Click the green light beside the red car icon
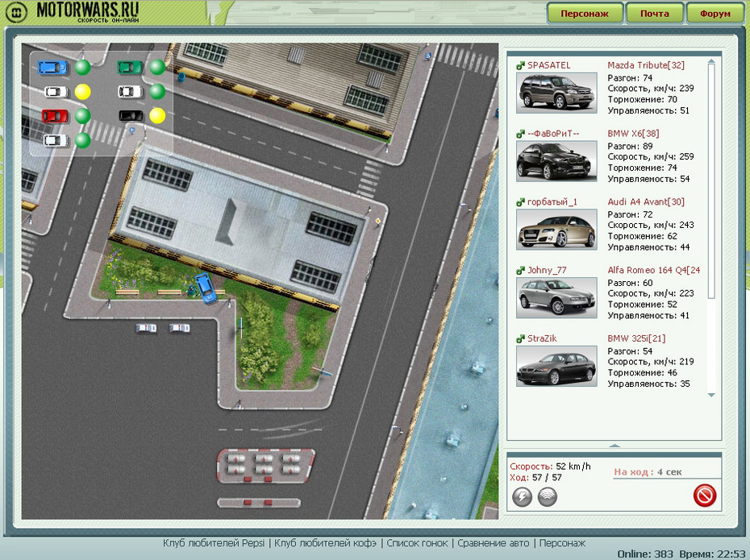 [83, 116]
